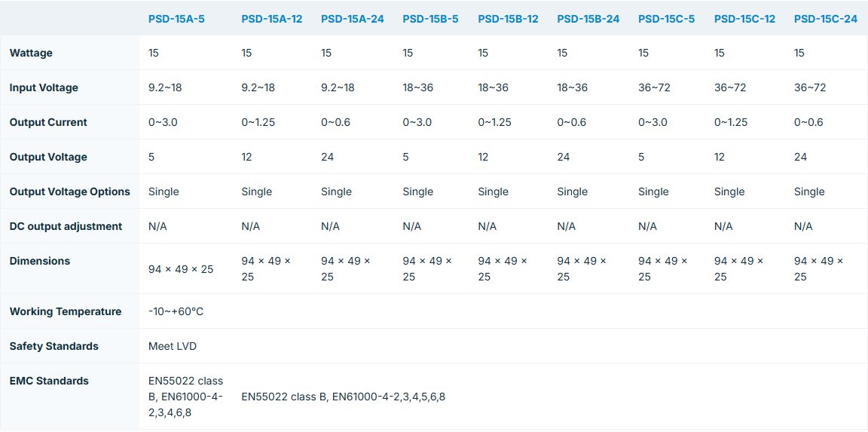Screen dimensions: 868x432
Task: Click the Working Temperature row label
Action: 66,311
